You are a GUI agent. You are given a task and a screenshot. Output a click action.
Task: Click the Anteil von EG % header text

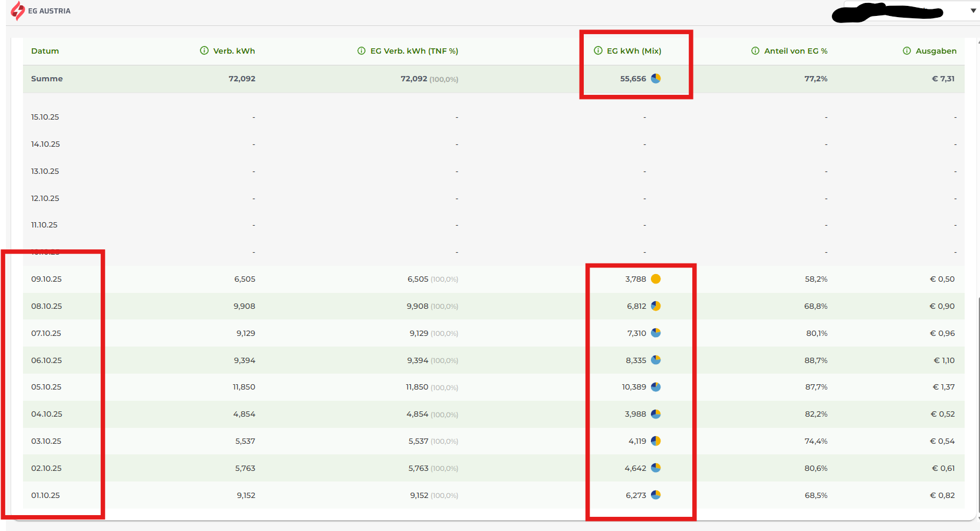pyautogui.click(x=795, y=51)
